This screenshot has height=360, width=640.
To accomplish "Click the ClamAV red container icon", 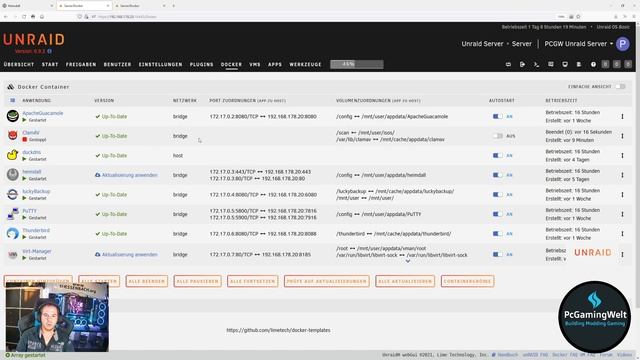I will click(13, 135).
